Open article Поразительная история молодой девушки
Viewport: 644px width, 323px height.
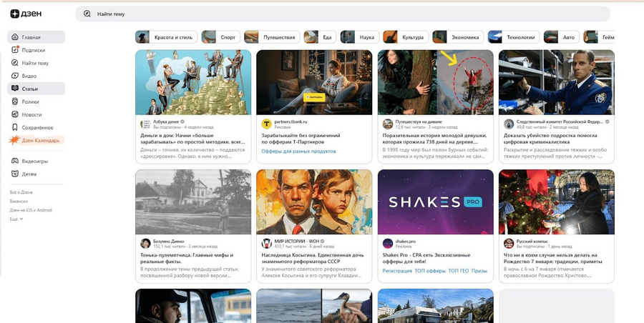[x=434, y=139]
